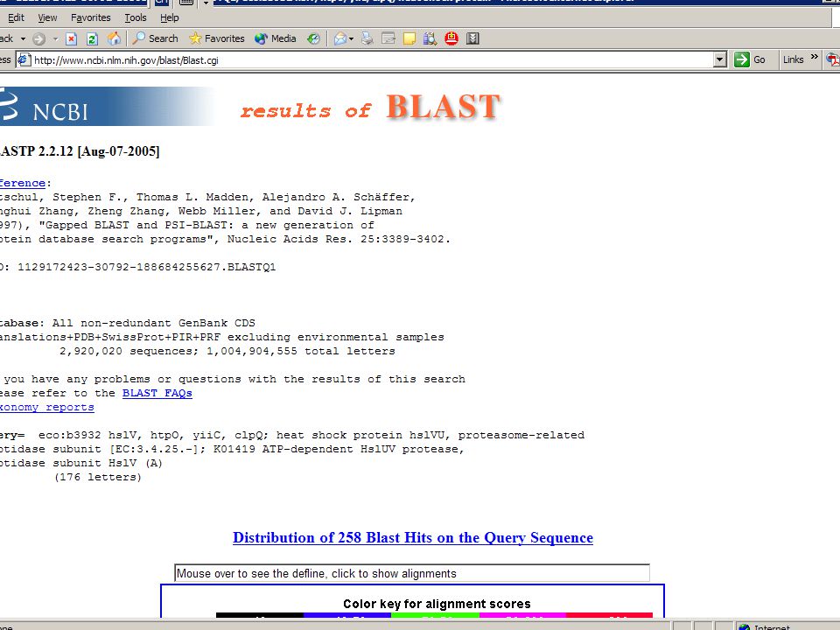Open the Reference link
The height and width of the screenshot is (630, 840).
click(23, 183)
